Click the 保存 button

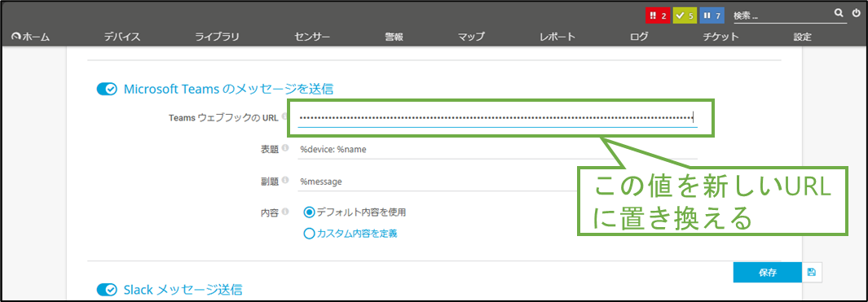[767, 272]
